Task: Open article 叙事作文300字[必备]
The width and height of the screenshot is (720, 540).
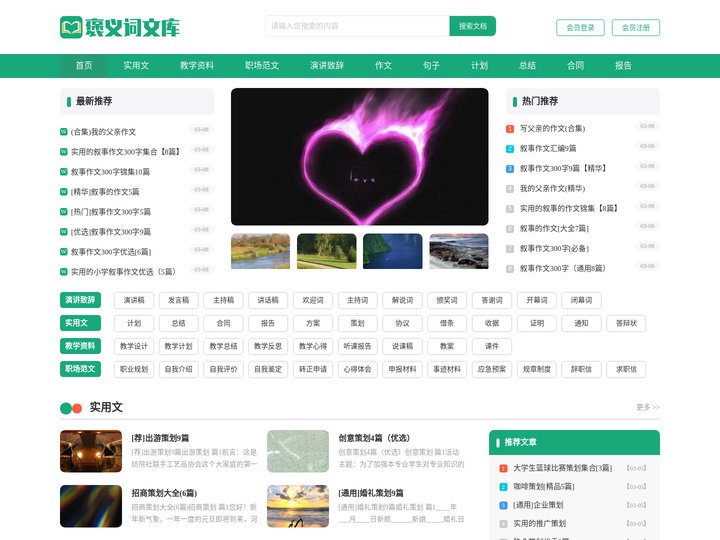Action: [x=554, y=248]
